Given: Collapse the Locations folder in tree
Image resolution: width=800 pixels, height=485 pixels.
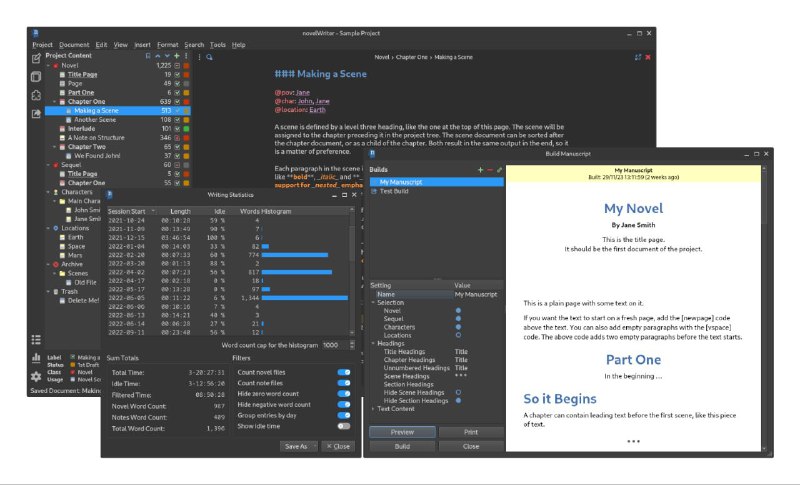Looking at the screenshot, I should coord(50,228).
